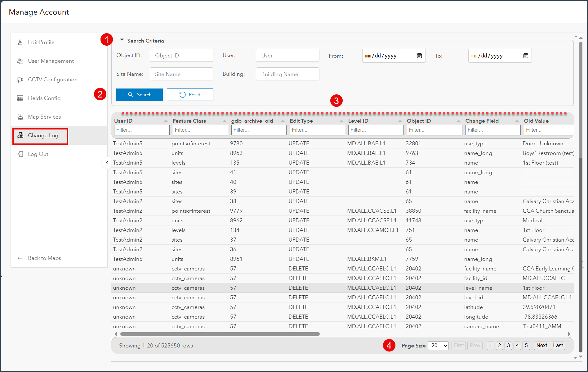Screen dimensions: 588x372
Task: Click the CCTV Configuration camera icon
Action: point(20,79)
